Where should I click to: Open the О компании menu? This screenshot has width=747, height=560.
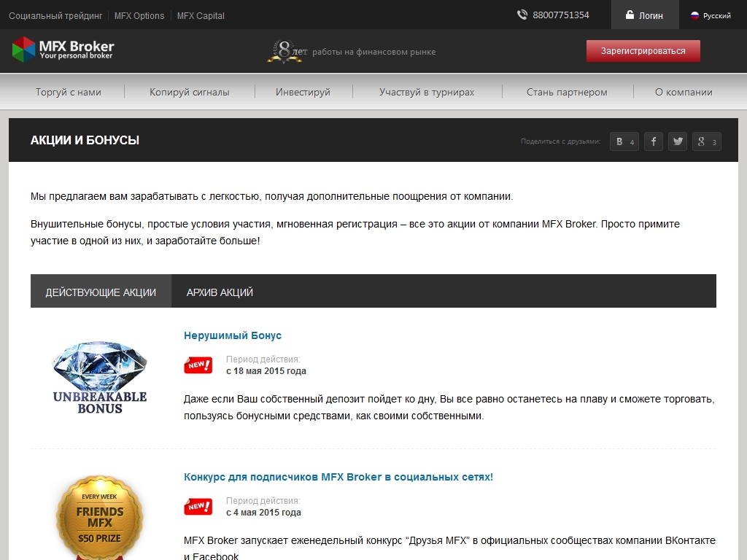click(x=683, y=92)
